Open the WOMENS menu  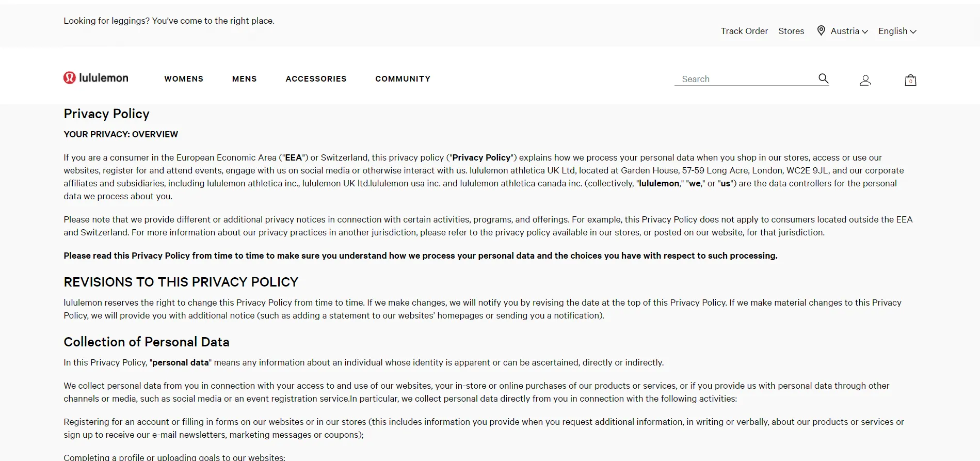click(184, 79)
